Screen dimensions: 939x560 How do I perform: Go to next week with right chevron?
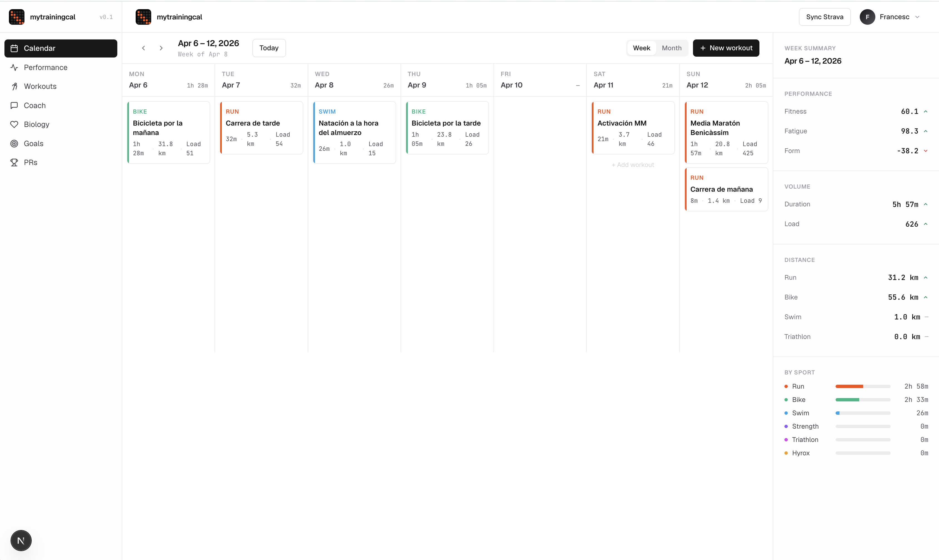click(161, 48)
